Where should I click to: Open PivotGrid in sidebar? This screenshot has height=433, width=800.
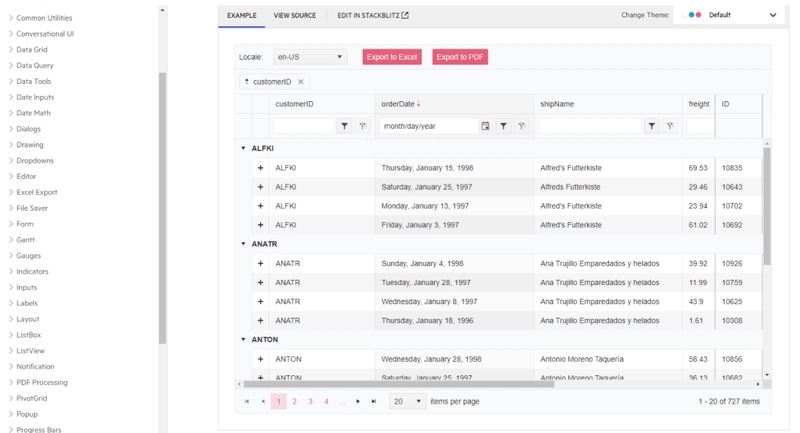pos(32,398)
